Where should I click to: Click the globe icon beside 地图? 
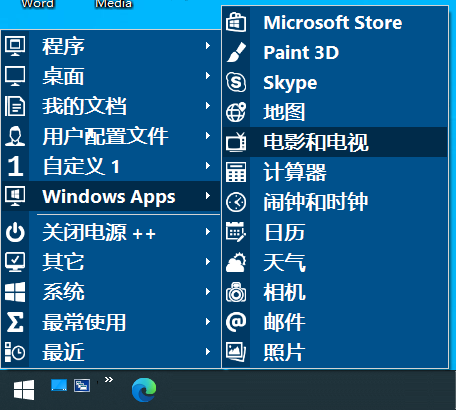click(x=236, y=112)
